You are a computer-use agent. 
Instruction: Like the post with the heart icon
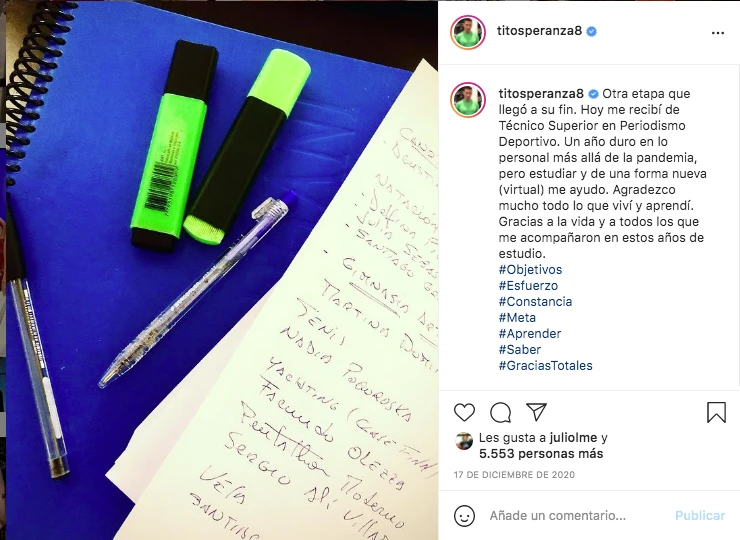tap(464, 413)
